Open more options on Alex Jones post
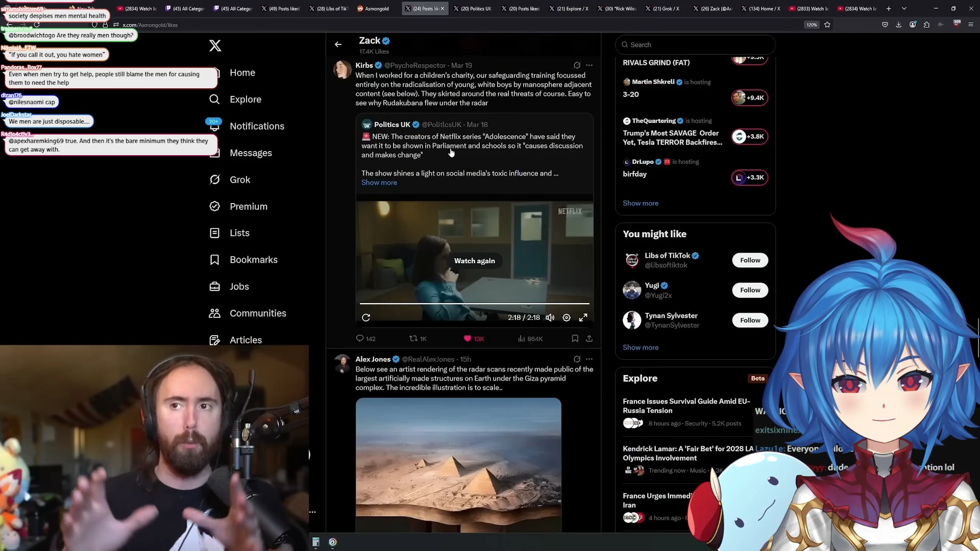Image resolution: width=980 pixels, height=551 pixels. 590,359
